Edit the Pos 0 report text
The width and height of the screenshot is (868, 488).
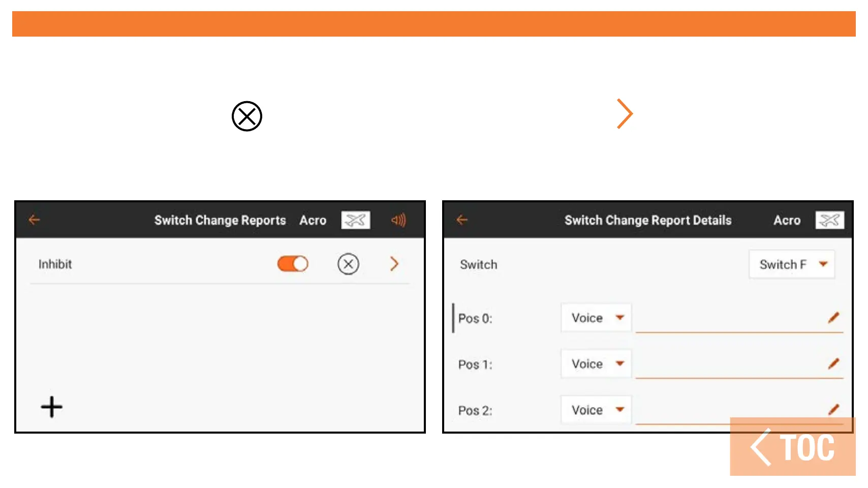click(x=833, y=318)
